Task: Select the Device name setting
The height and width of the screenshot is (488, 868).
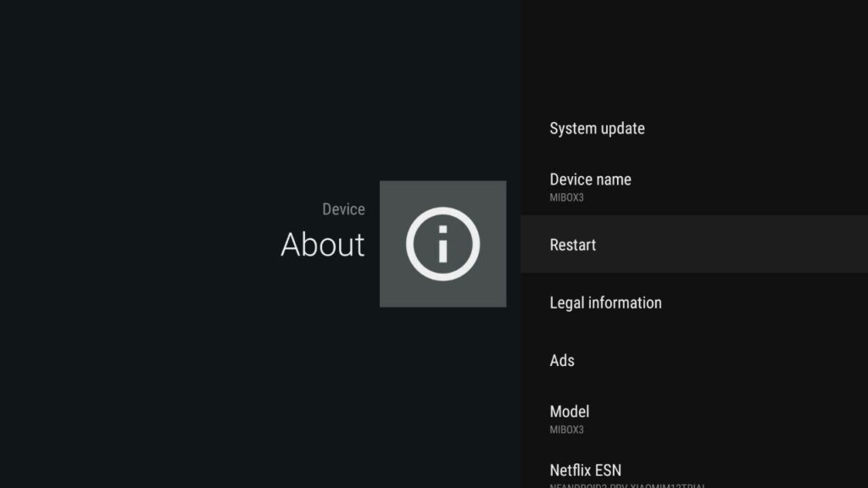Action: tap(590, 180)
